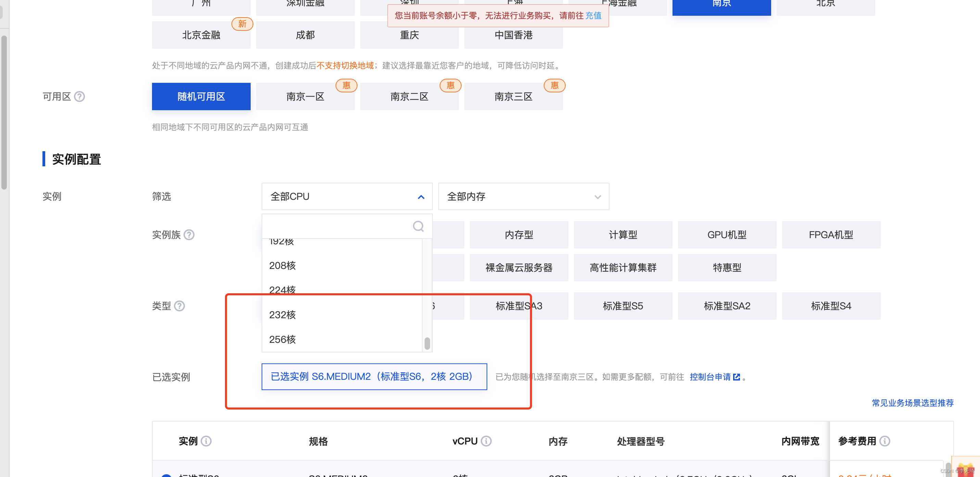This screenshot has width=980, height=477.
Task: Choose the 中国香港 region
Action: point(514,35)
